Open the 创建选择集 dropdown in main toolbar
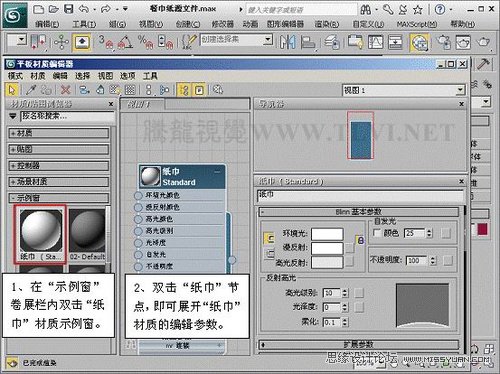 point(236,40)
